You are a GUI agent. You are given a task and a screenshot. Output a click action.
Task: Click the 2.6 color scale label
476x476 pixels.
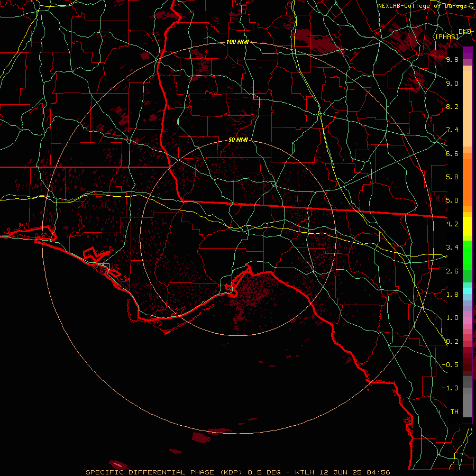point(452,271)
